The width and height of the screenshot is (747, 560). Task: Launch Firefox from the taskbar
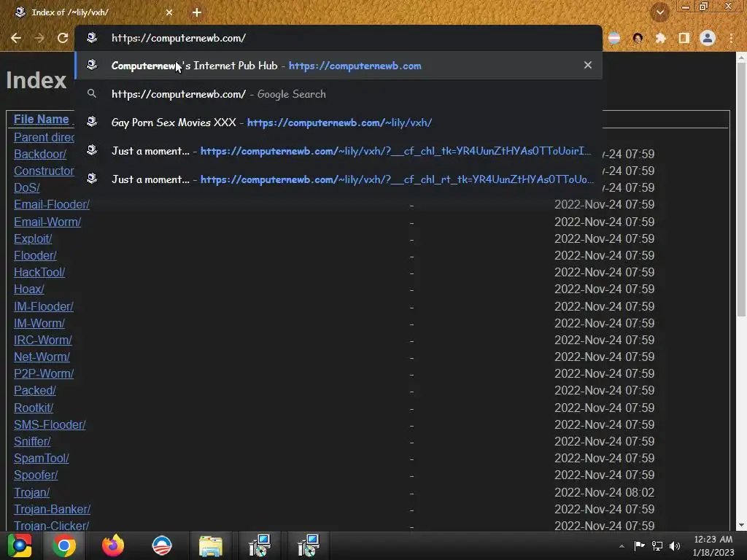point(113,545)
